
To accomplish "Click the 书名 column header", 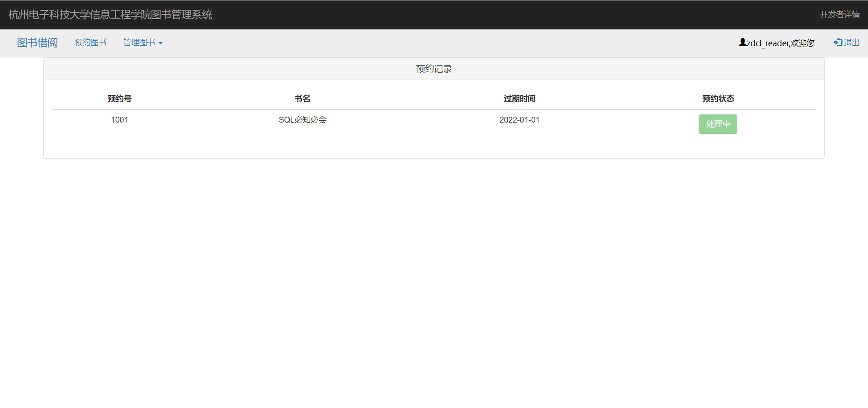I will point(302,99).
